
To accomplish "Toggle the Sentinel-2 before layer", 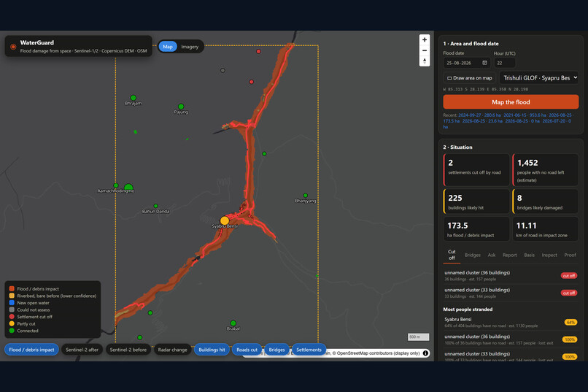I will [x=128, y=350].
